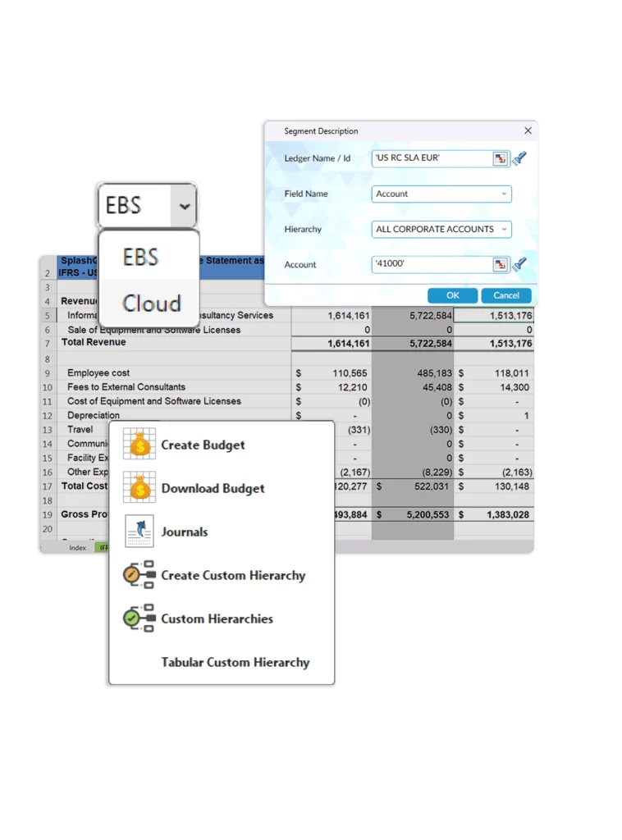Select the Download Budget menu entry
This screenshot has width=622, height=840.
pos(222,488)
